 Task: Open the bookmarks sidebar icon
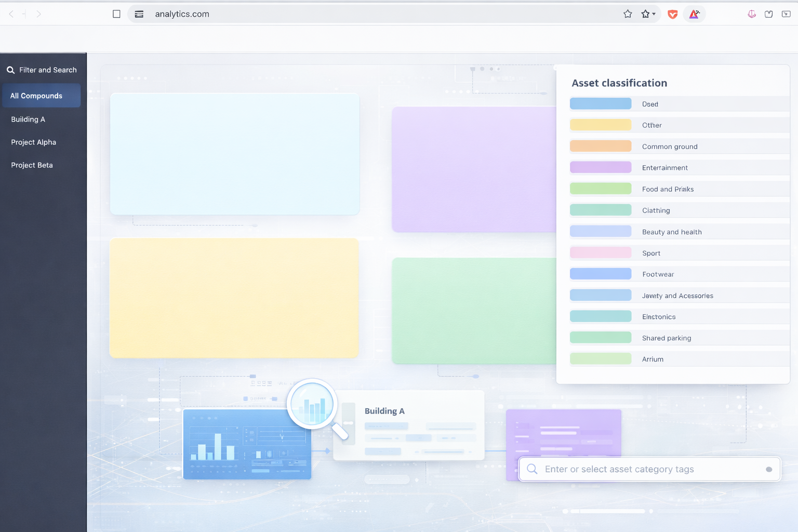(x=768, y=14)
